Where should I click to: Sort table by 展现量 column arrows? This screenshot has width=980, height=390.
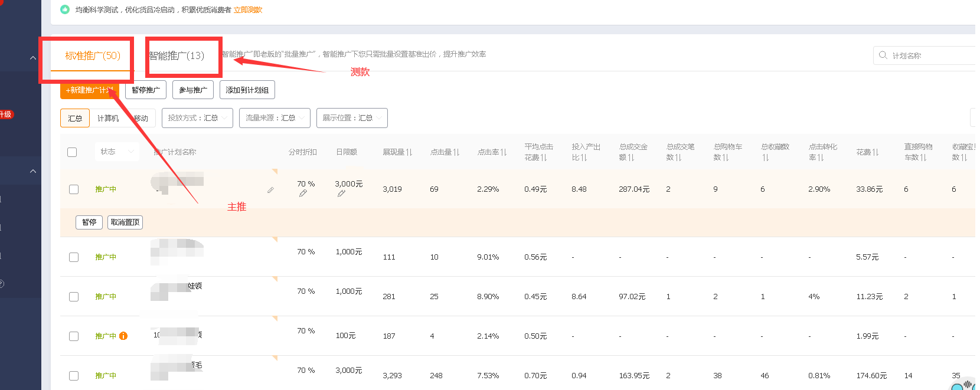tap(409, 152)
